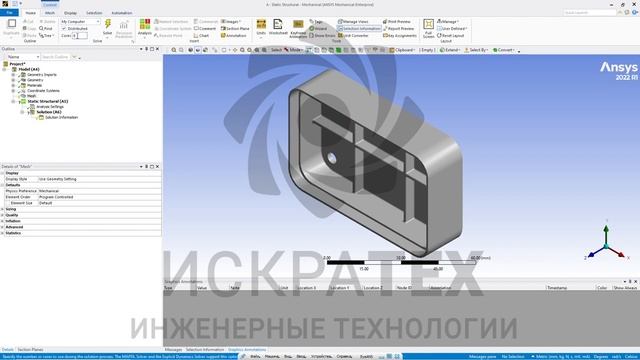Click Find in the Outline group
Screen dimensions: 640x360
pyautogui.click(x=46, y=29)
